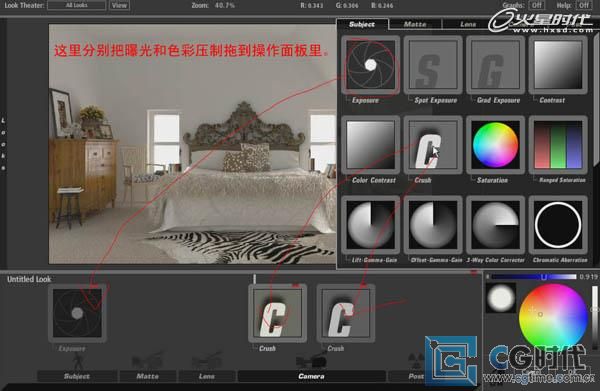Open the Lens tab in tools panel
The height and width of the screenshot is (391, 600).
click(x=468, y=24)
